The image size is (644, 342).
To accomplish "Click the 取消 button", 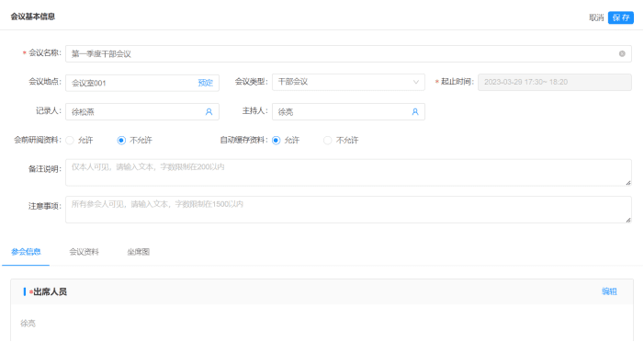I will 596,17.
